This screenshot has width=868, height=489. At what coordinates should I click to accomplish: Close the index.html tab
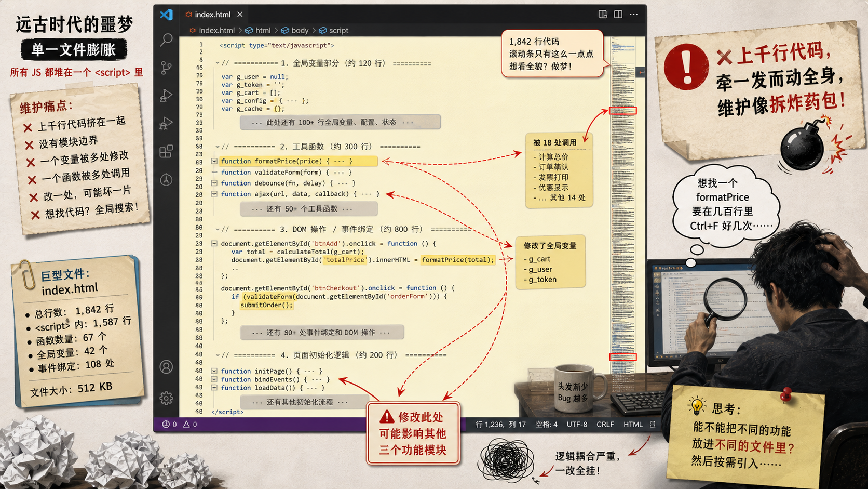pos(240,15)
